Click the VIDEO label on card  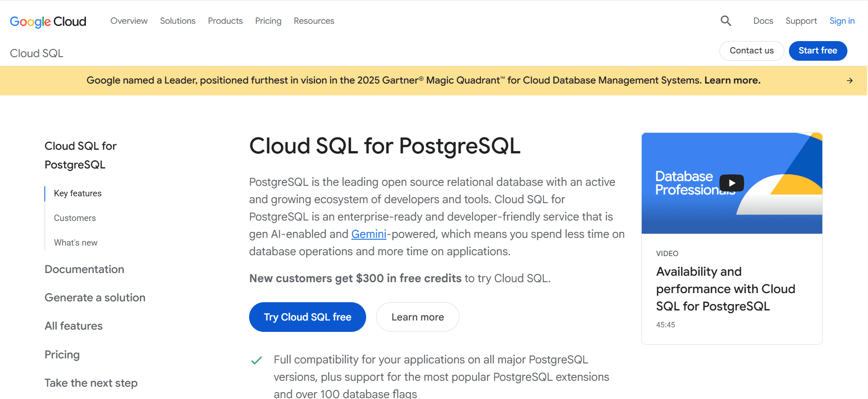pos(667,253)
